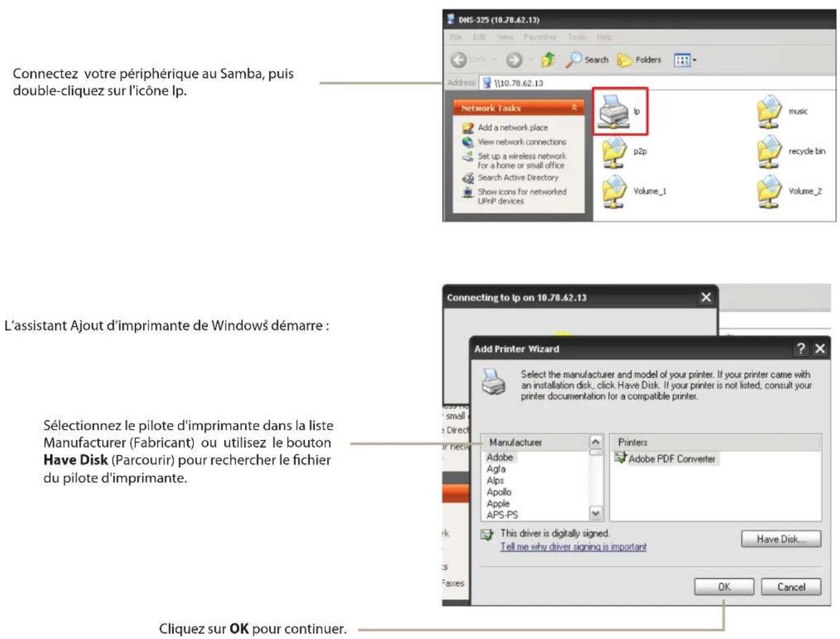The height and width of the screenshot is (639, 840).
Task: Click the View network connections globe icon
Action: pos(468,142)
